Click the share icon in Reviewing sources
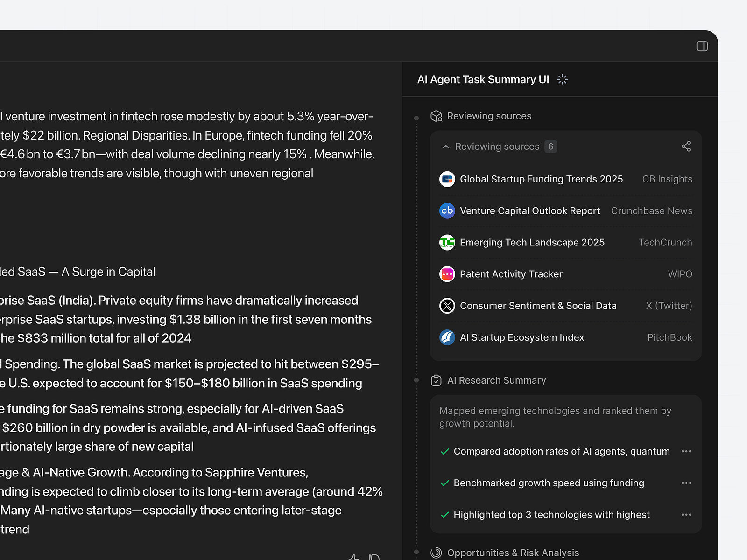Image resolution: width=747 pixels, height=560 pixels. (x=686, y=146)
